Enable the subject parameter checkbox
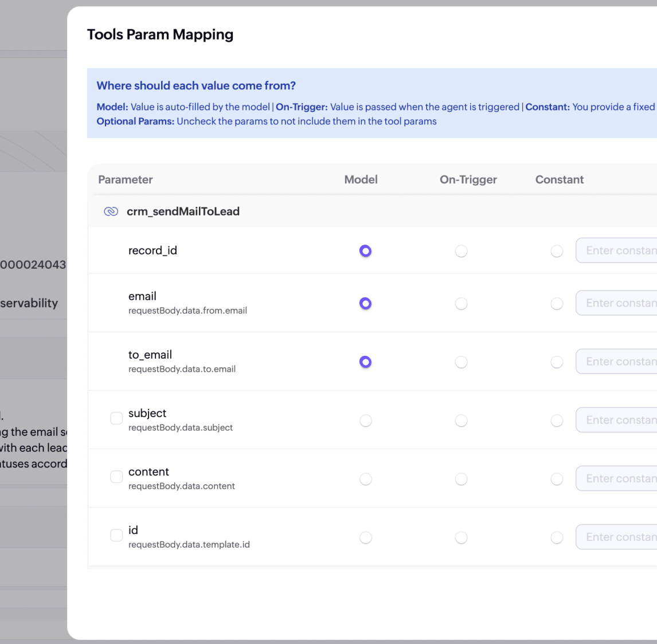The height and width of the screenshot is (644, 657). [116, 418]
